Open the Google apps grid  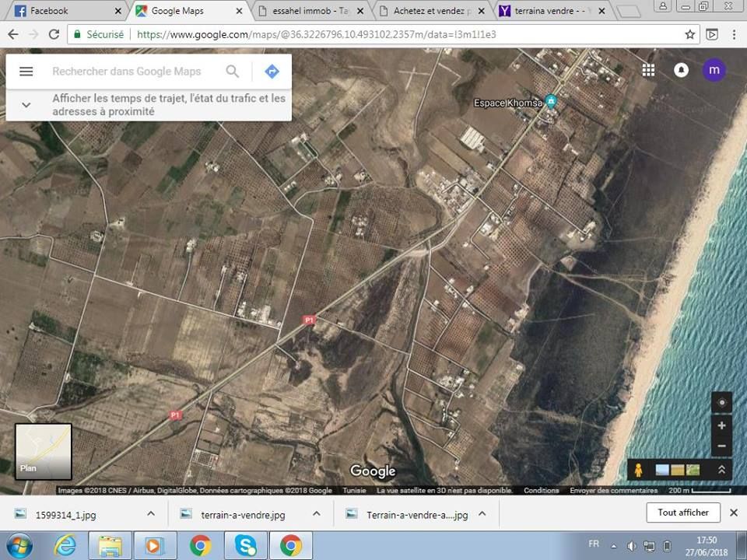click(648, 70)
